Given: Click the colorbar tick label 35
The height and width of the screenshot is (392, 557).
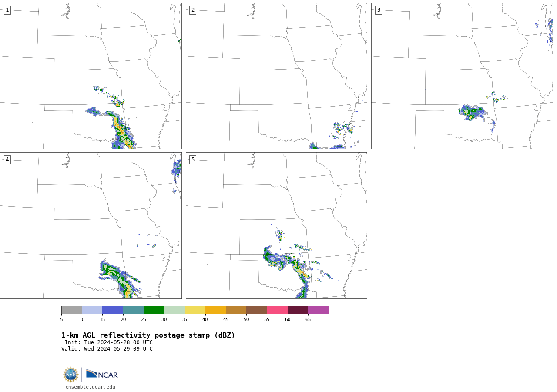Looking at the screenshot, I should pyautogui.click(x=185, y=320).
